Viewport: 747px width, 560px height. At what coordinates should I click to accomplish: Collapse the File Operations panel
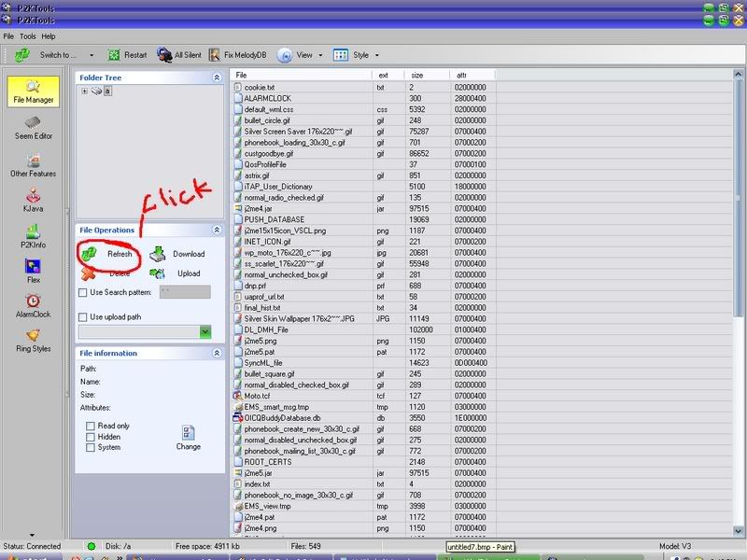(x=217, y=230)
